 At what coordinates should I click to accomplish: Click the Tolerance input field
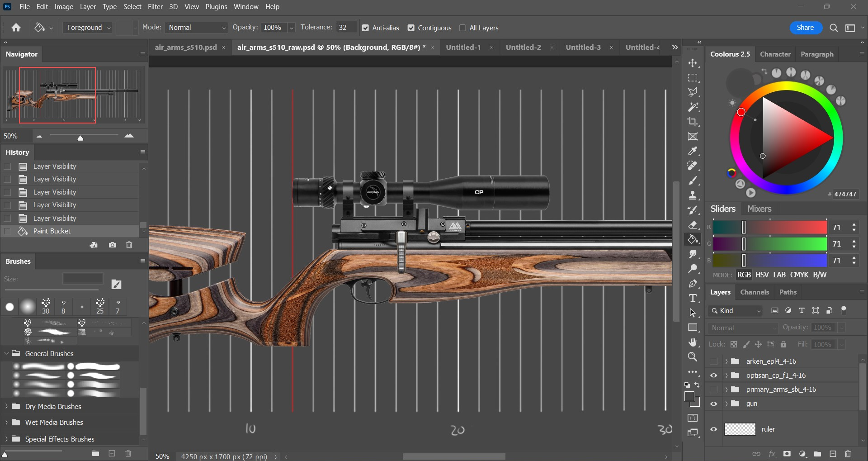pyautogui.click(x=346, y=28)
